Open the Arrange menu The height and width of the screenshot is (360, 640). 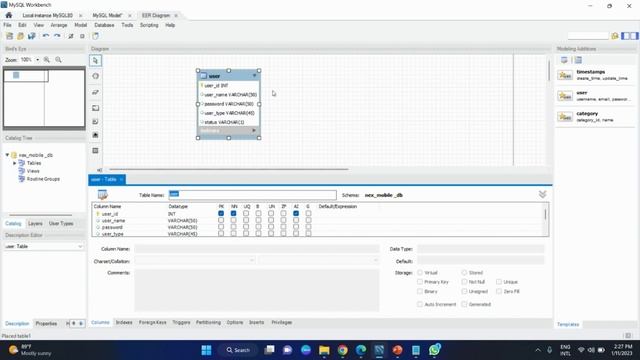(x=59, y=25)
